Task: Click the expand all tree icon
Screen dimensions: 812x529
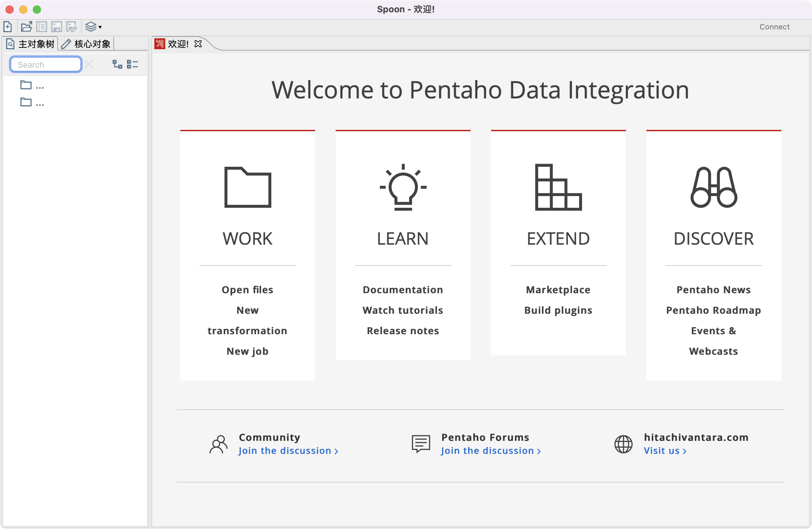Action: coord(117,64)
